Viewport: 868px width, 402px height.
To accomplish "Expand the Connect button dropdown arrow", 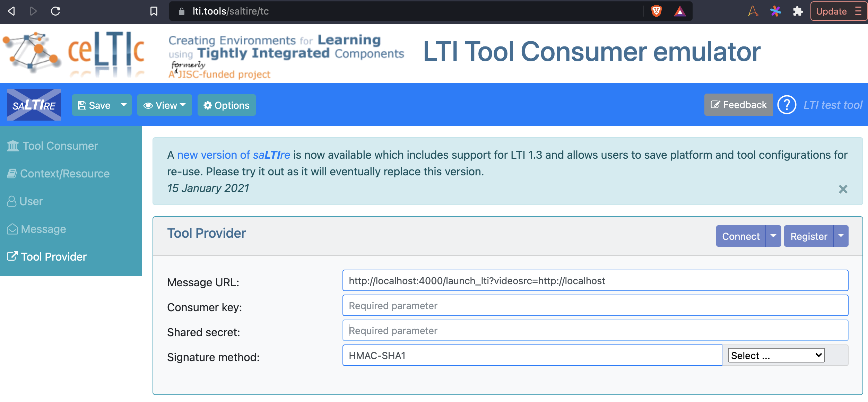I will point(773,236).
